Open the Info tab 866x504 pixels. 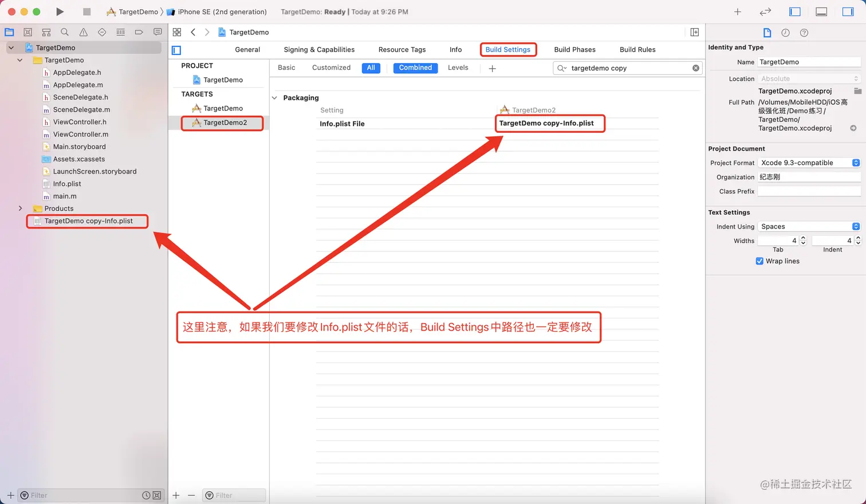click(455, 50)
